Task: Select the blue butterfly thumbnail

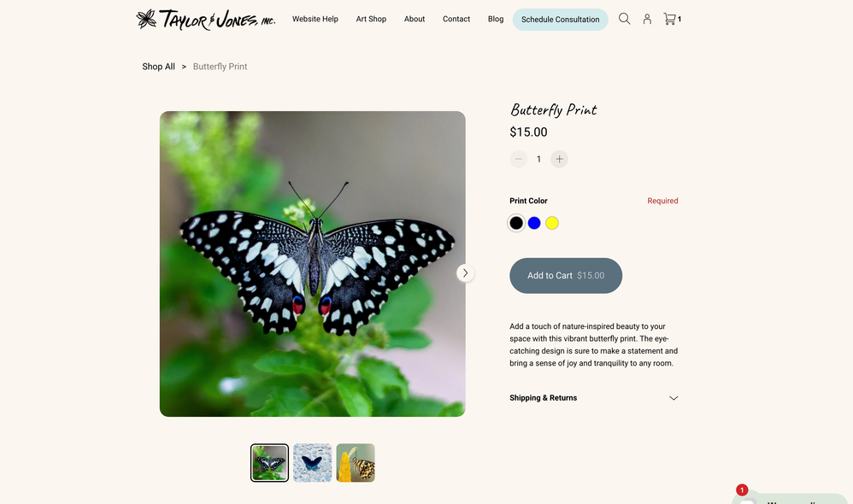Action: click(312, 463)
